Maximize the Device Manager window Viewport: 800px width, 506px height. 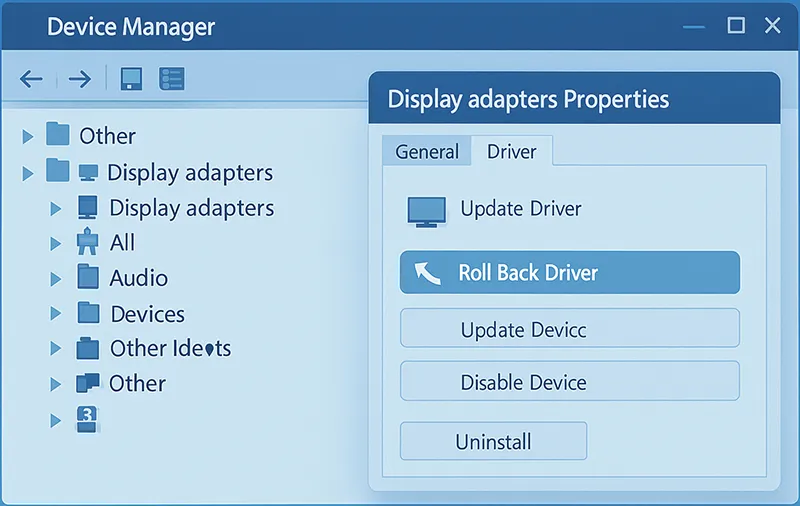[x=736, y=26]
